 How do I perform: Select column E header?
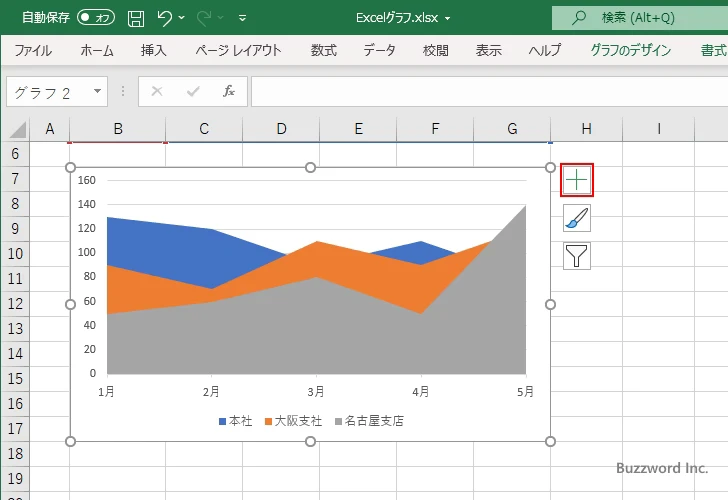(358, 129)
